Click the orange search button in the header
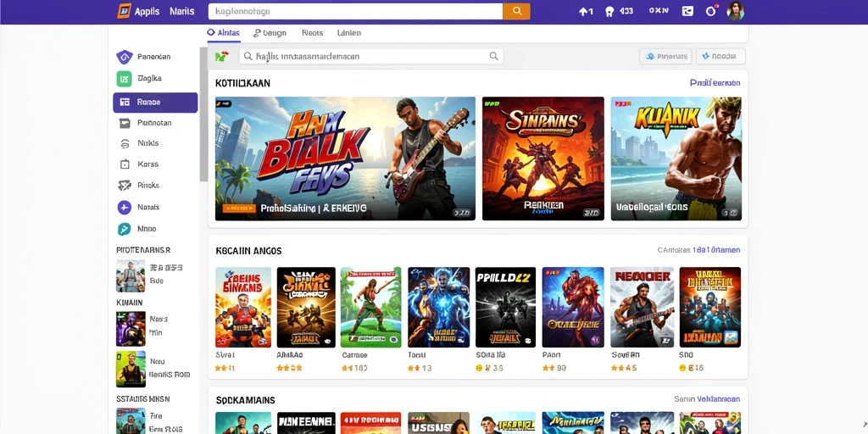The image size is (868, 434). (x=516, y=11)
